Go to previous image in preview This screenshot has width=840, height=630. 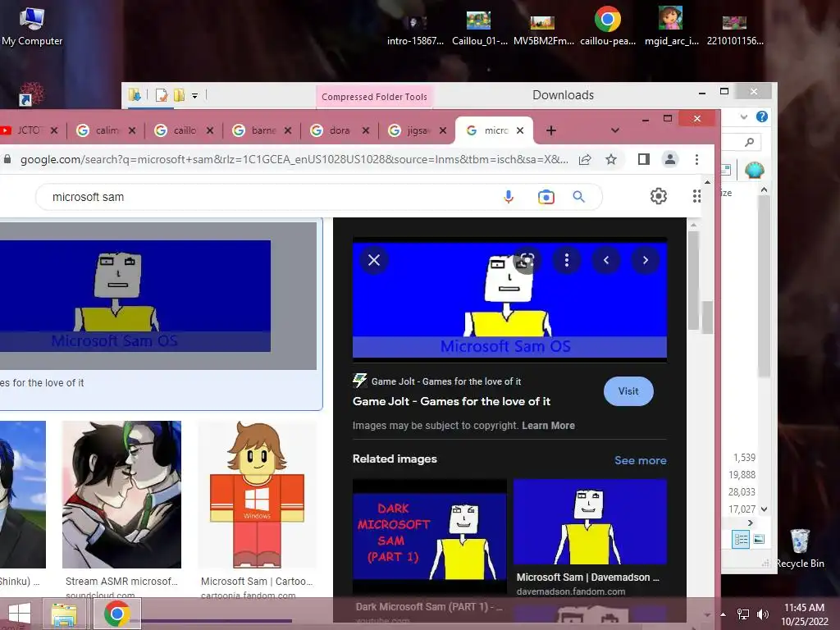pos(606,260)
